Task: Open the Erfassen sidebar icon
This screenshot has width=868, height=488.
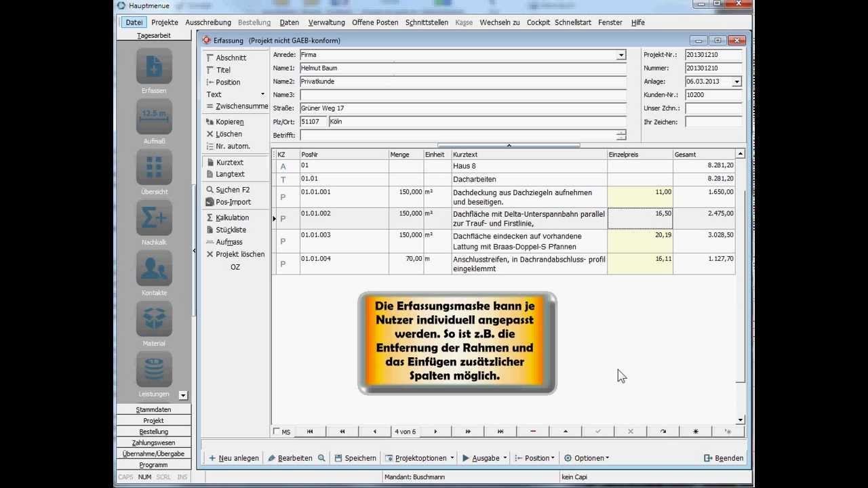Action: pyautogui.click(x=154, y=66)
